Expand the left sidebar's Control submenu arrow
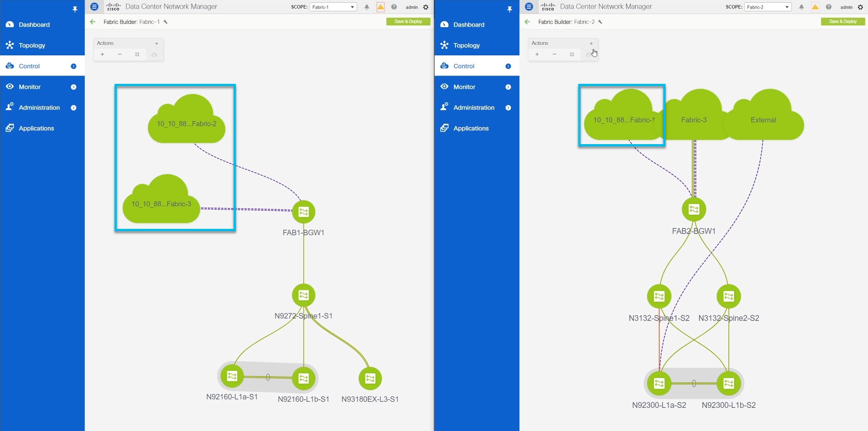The height and width of the screenshot is (431, 868). pos(73,66)
